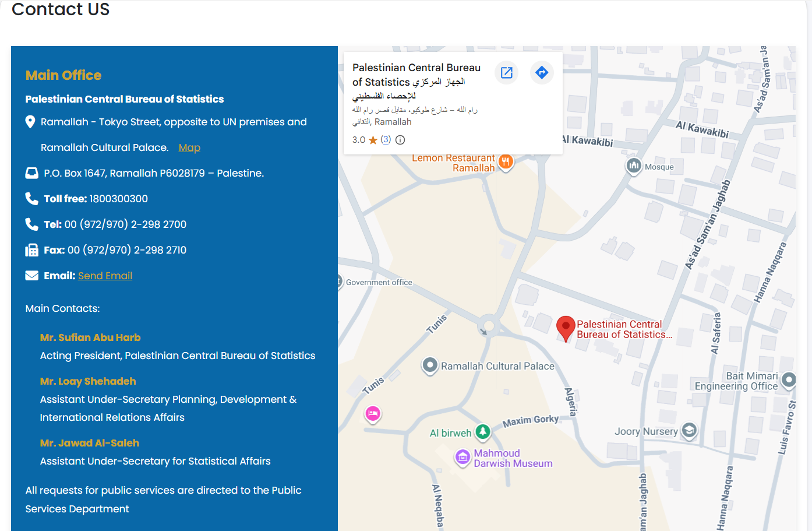Click the red pin's Palestinian Central Bureau label
The height and width of the screenshot is (531, 812).
point(624,329)
